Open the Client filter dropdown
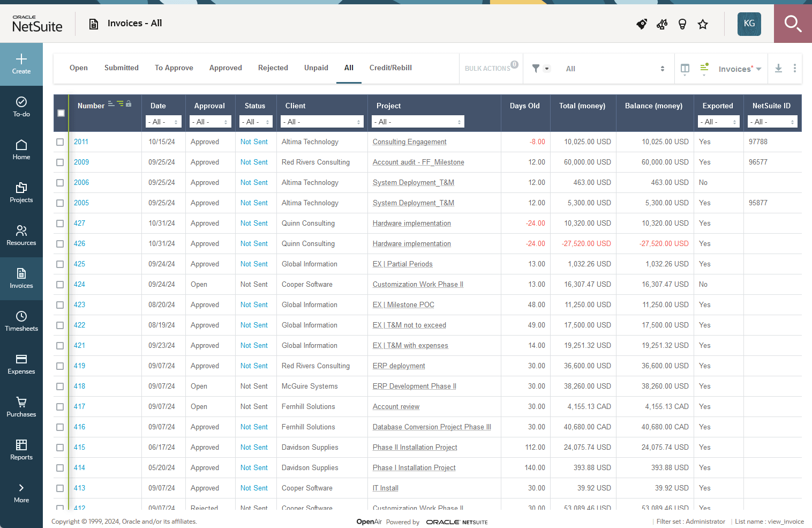This screenshot has height=528, width=812. (x=322, y=122)
